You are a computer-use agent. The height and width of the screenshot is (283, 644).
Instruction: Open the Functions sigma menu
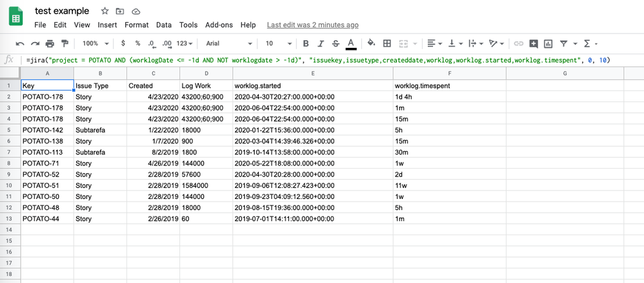click(x=590, y=43)
